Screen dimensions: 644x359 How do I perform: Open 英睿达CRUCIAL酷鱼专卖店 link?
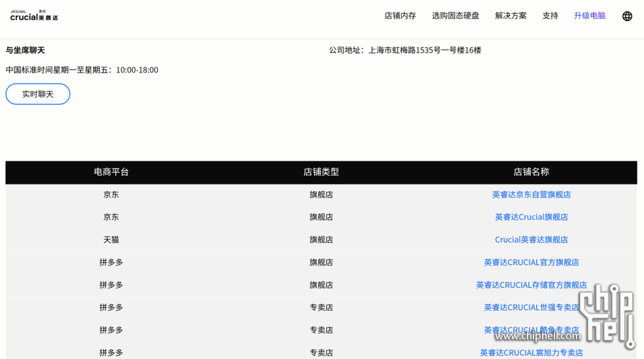click(532, 330)
